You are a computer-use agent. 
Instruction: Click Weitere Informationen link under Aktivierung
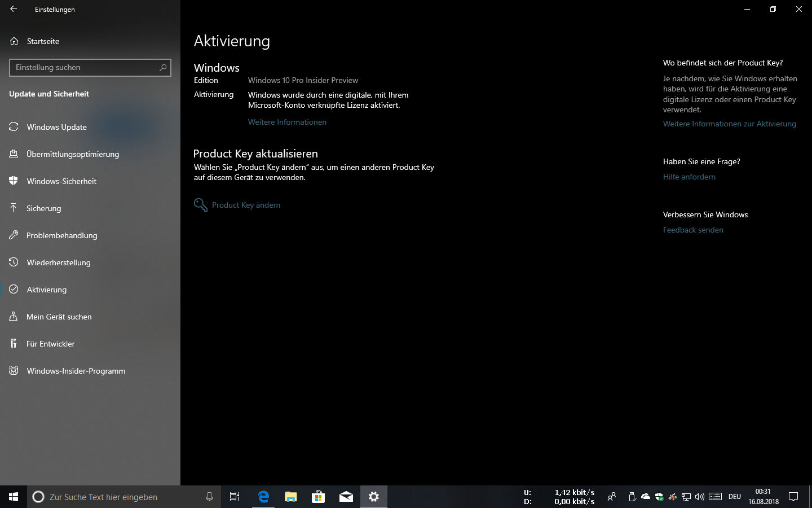[x=287, y=122]
